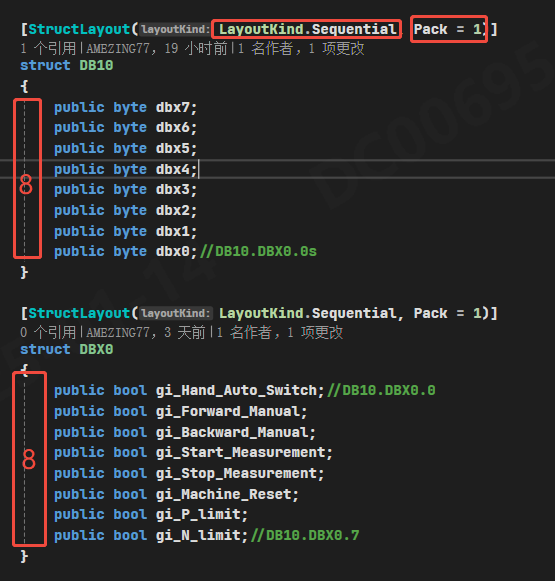Click the bool keyword on the gi_P_limit line

(130, 514)
